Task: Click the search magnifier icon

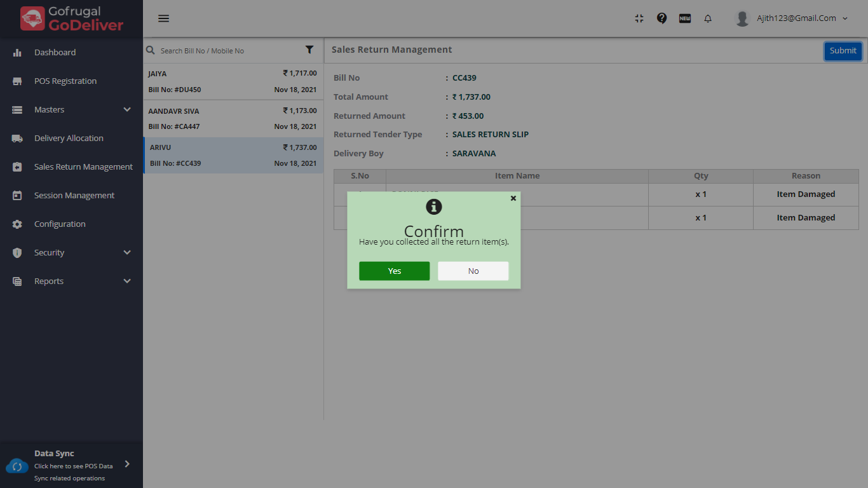Action: [x=151, y=50]
